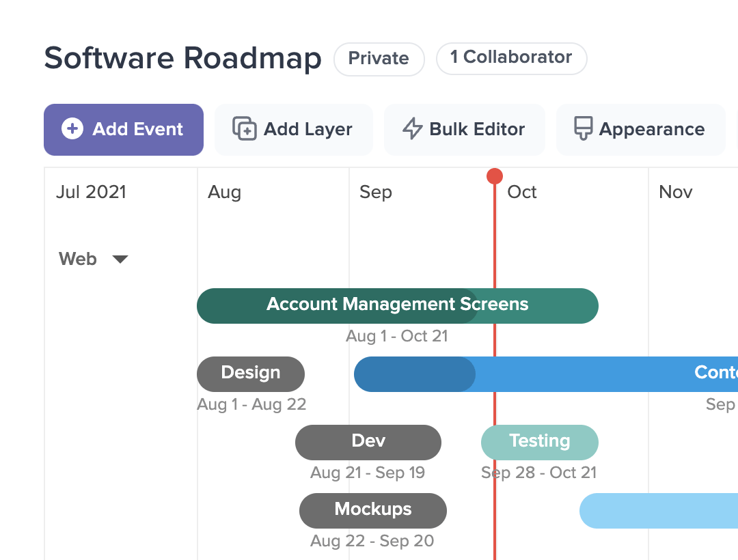Click the plus icon in Add Event

coord(72,129)
